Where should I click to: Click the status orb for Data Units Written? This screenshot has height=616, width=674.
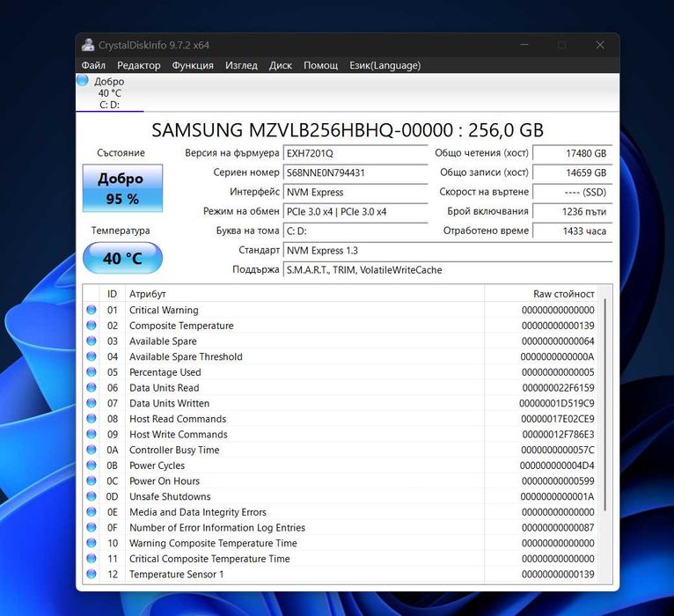92,403
